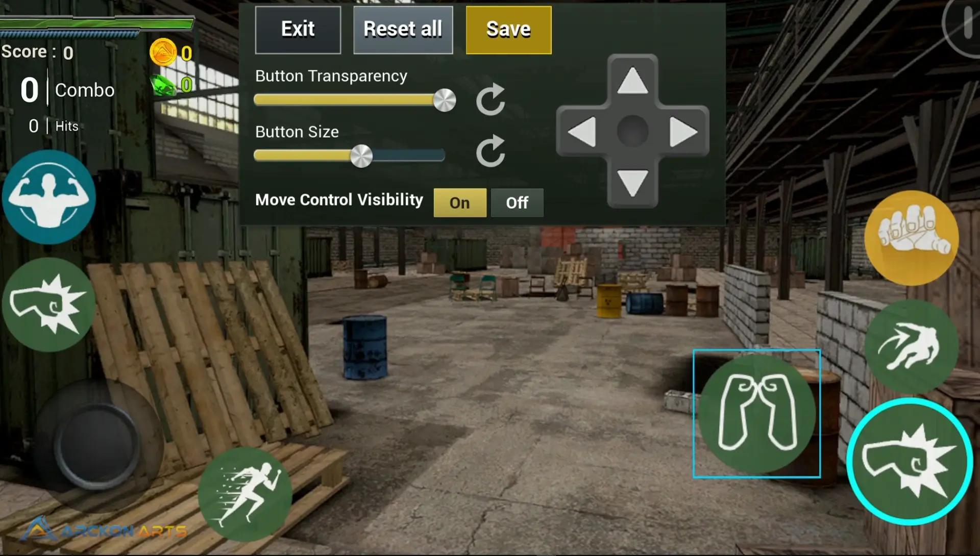Adjust the Button Size slider
The image size is (980, 556).
(x=361, y=155)
